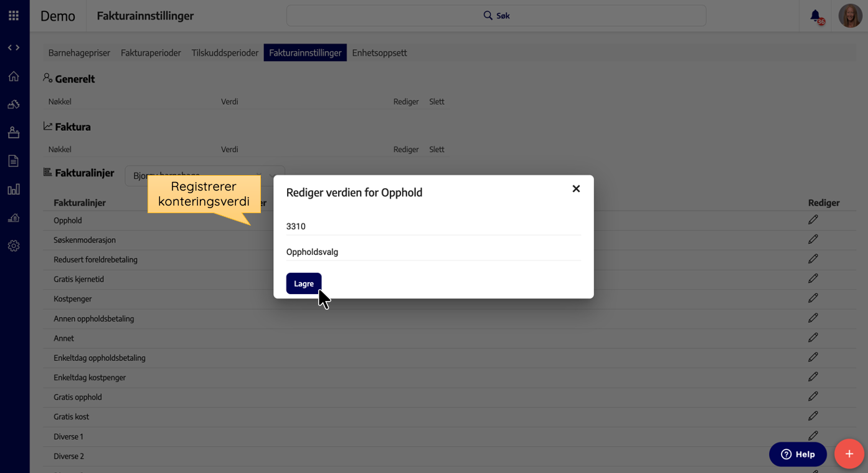Click the notification bell icon
Viewport: 868px width, 473px height.
point(815,16)
